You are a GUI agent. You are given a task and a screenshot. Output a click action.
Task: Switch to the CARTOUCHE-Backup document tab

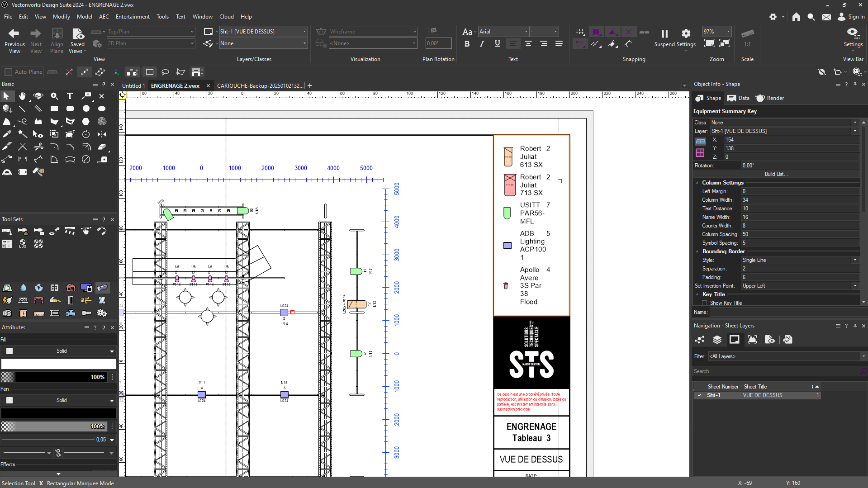click(x=260, y=86)
